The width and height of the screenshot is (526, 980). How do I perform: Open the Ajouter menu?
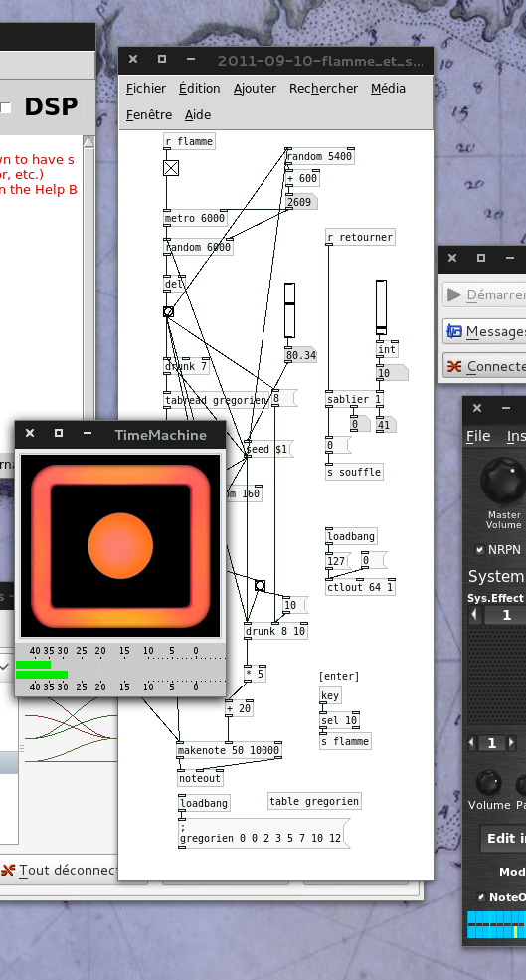pos(255,89)
